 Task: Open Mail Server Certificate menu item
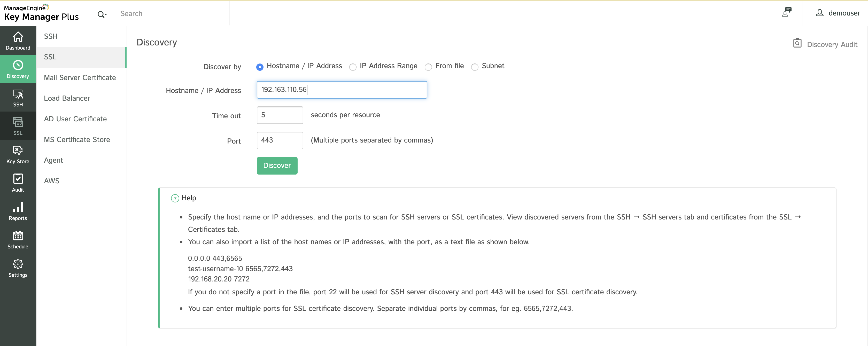point(80,77)
